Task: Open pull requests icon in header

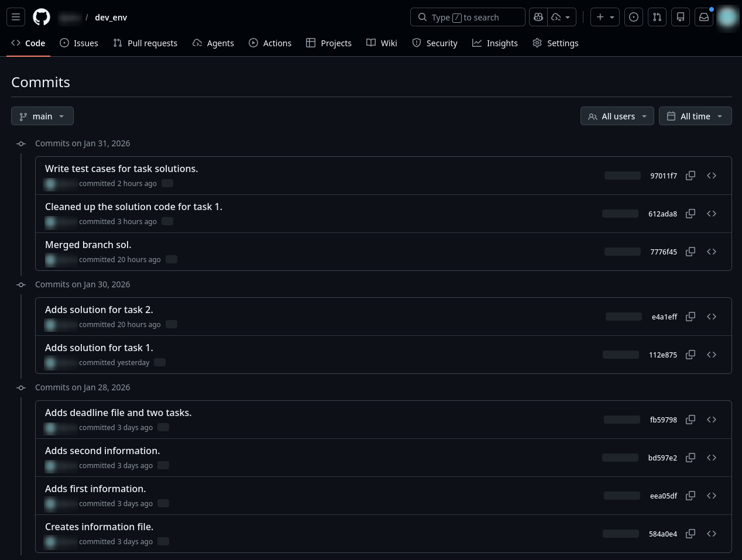Action: tap(657, 17)
